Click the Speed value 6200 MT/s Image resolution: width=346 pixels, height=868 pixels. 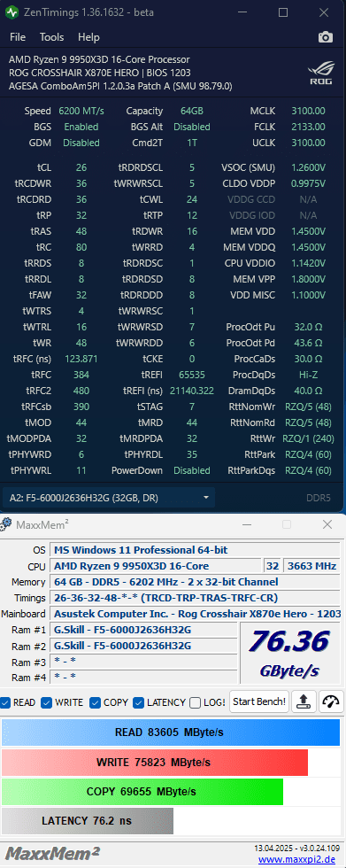pos(81,111)
